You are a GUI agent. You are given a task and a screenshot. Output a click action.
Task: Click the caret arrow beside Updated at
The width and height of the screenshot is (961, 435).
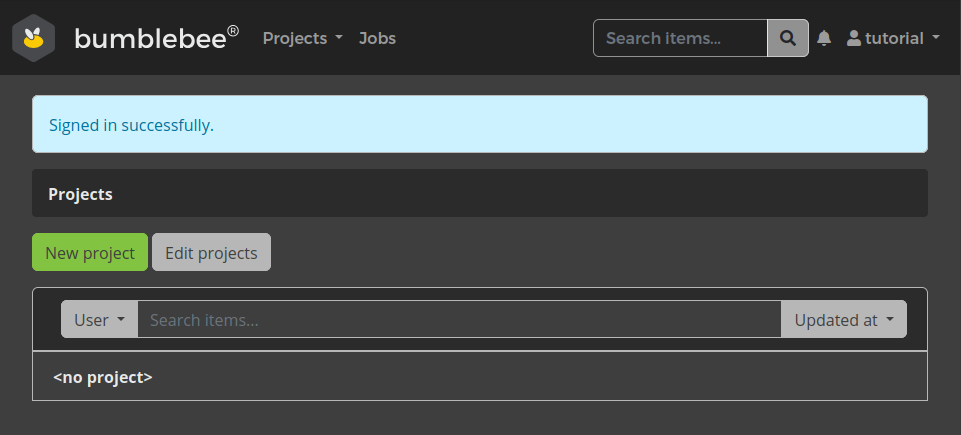click(890, 320)
